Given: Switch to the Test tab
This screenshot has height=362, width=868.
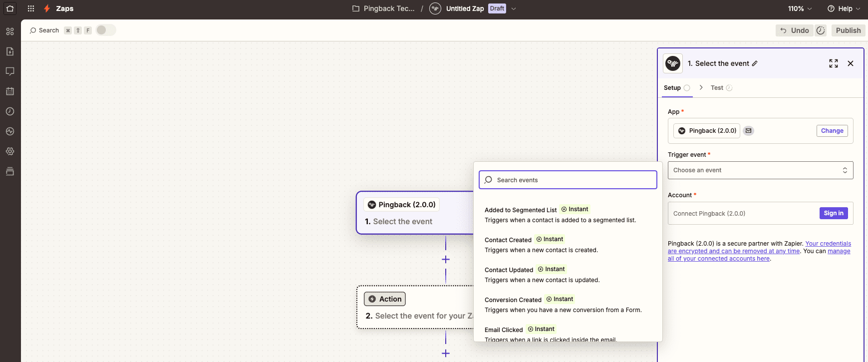Looking at the screenshot, I should 721,88.
